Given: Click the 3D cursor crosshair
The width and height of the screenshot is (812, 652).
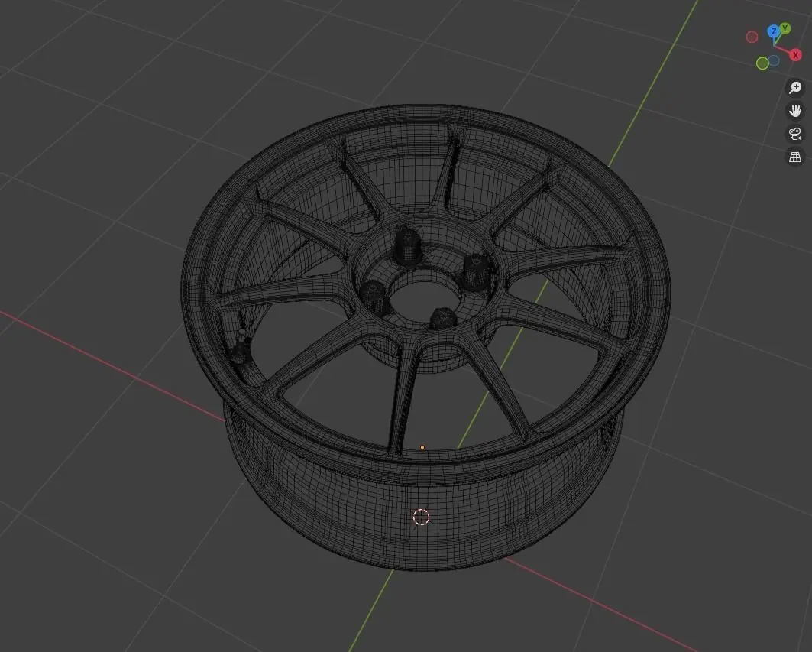Looking at the screenshot, I should (421, 517).
